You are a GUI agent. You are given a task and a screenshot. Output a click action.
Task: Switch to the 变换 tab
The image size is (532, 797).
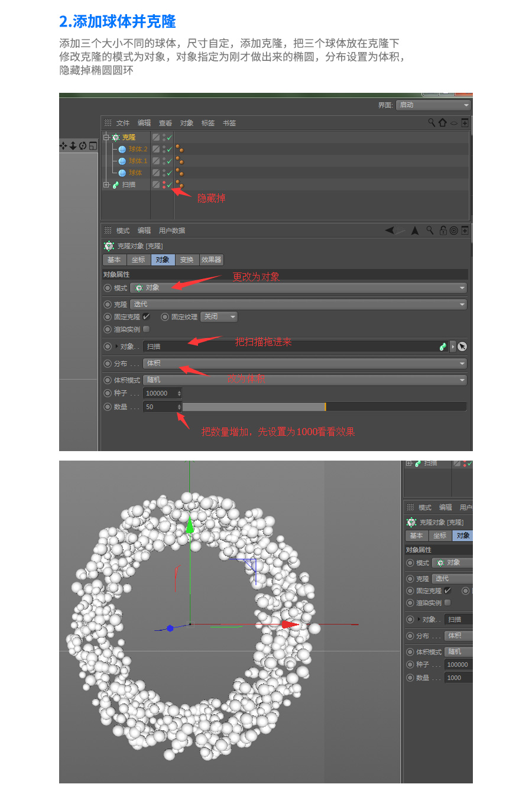[187, 260]
